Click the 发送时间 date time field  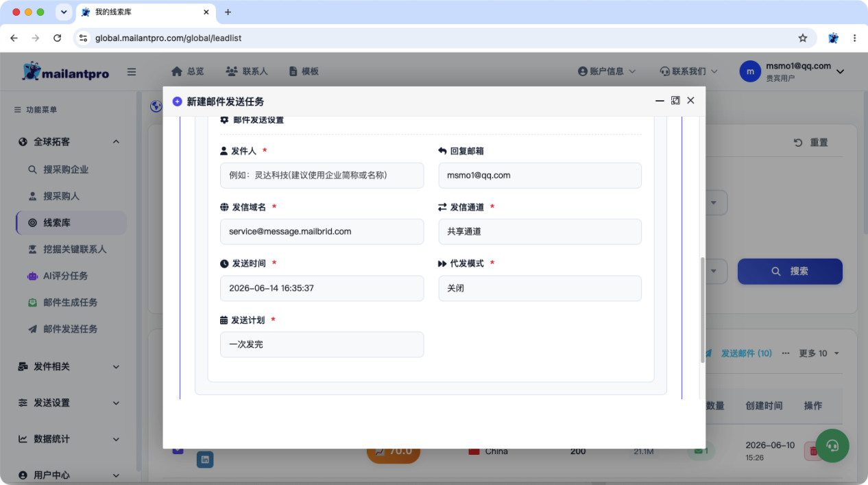[322, 288]
